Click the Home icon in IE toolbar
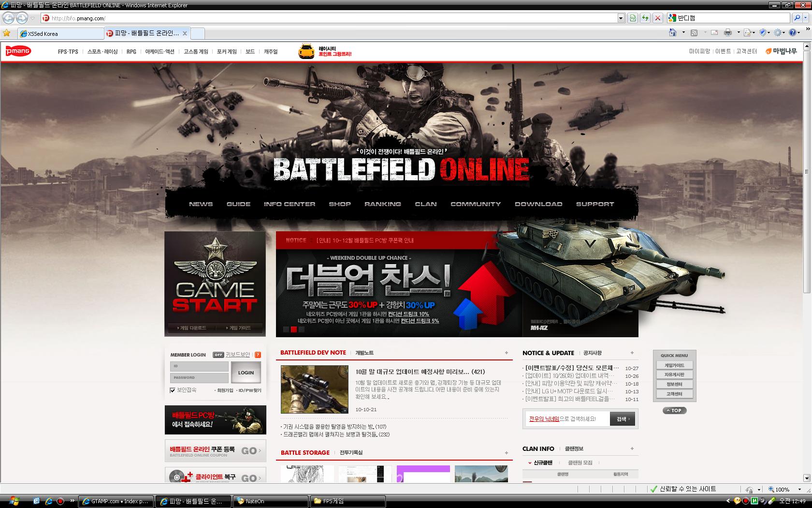 coord(672,33)
